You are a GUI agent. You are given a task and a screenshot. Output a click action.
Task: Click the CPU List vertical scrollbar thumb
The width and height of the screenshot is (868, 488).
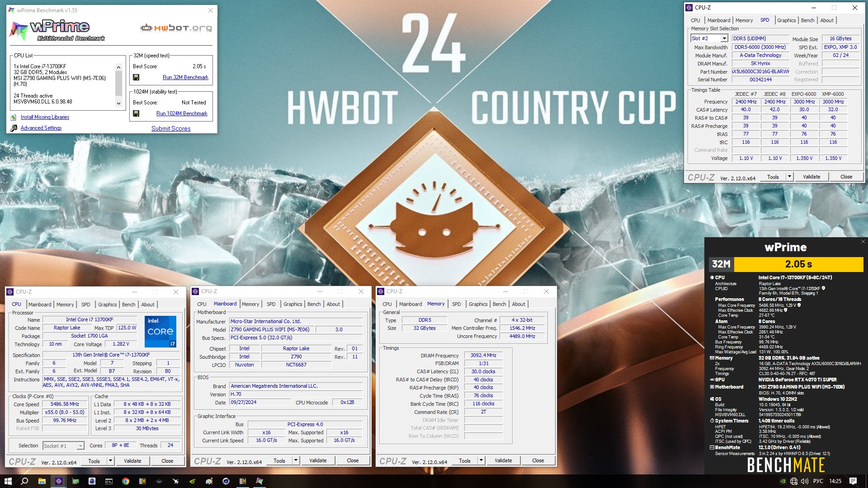(x=118, y=83)
